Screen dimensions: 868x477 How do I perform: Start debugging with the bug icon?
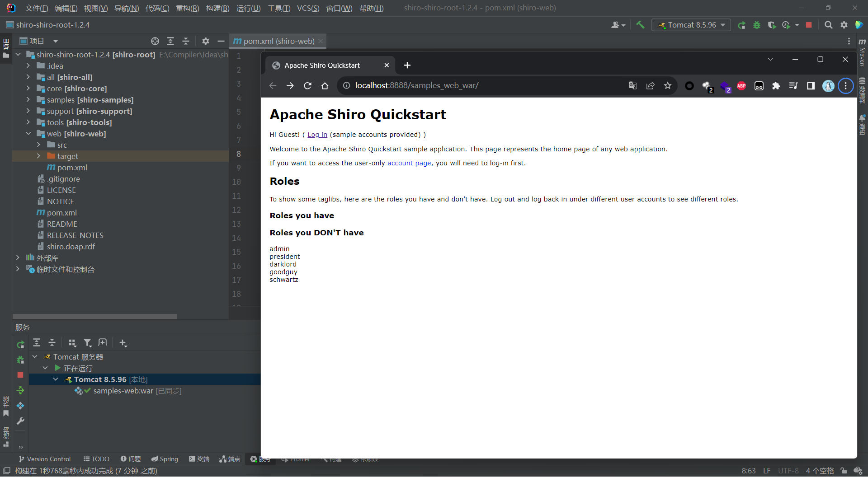coord(757,25)
